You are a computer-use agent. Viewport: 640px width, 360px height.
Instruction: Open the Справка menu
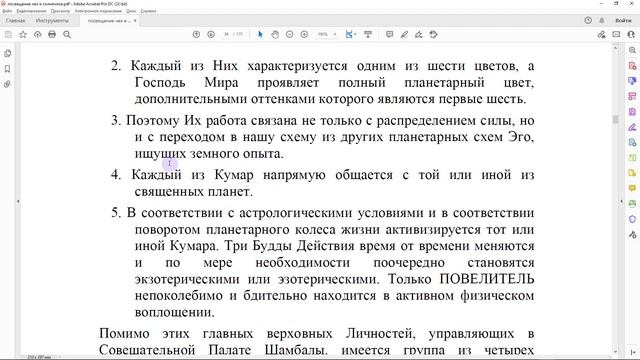pos(148,11)
